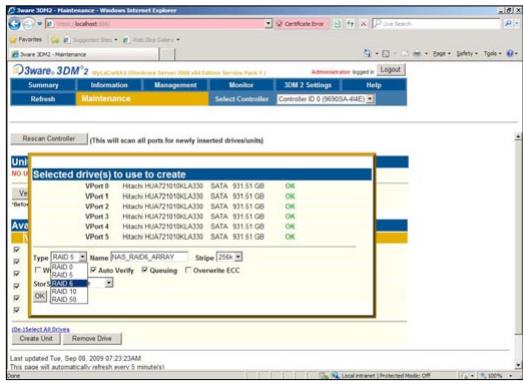The height and width of the screenshot is (384, 523).
Task: Click the (De-)Select All Drives link
Action: [41, 330]
